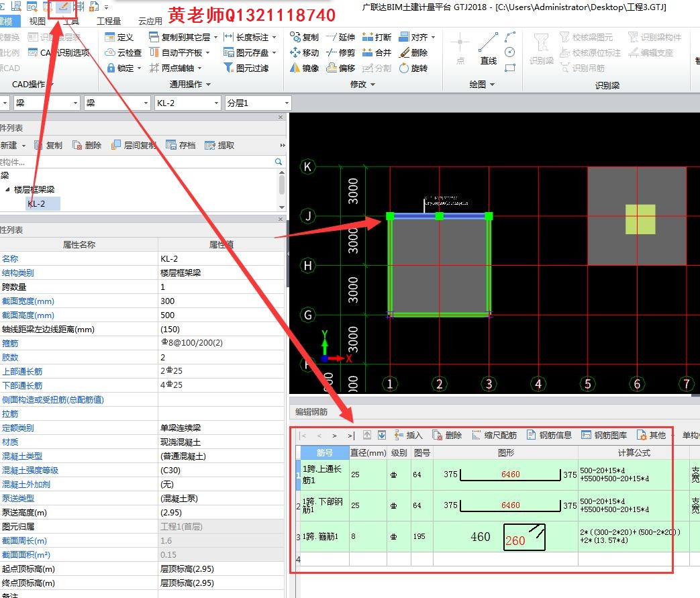
Task: Click the 定义 (Define) tool icon
Action: (x=110, y=37)
